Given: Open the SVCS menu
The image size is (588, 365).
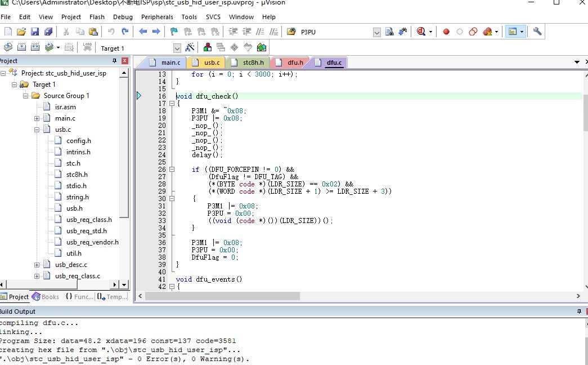Looking at the screenshot, I should [213, 17].
